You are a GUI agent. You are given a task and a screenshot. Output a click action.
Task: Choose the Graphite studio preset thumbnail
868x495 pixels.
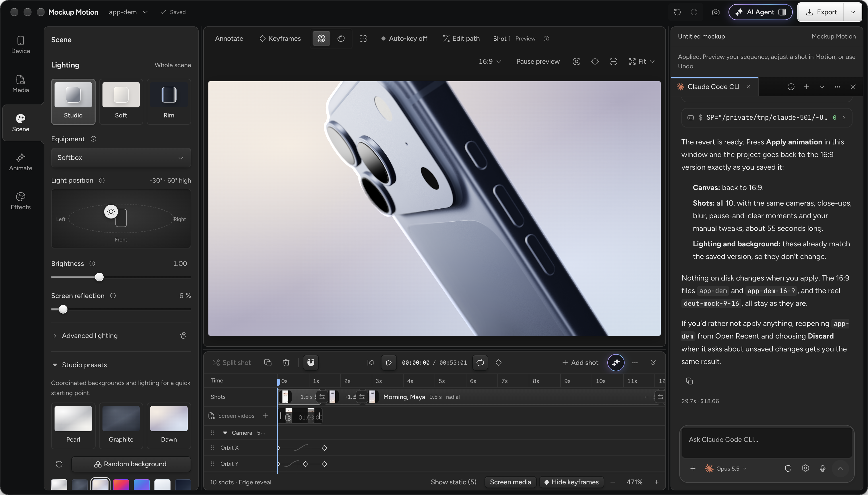[x=121, y=419]
